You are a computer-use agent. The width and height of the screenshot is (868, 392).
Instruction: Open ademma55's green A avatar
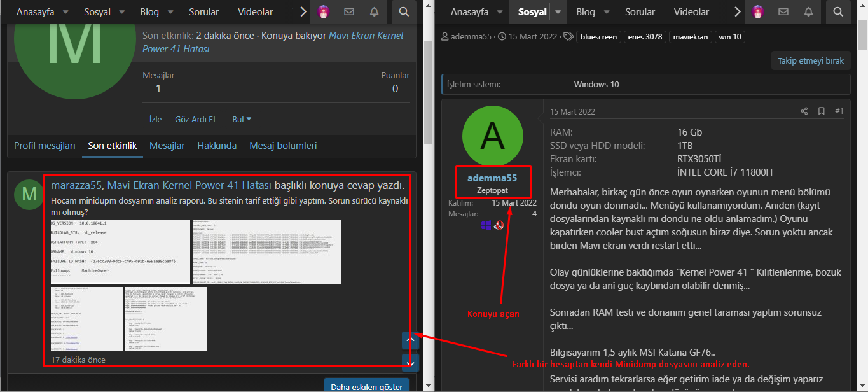pos(492,136)
